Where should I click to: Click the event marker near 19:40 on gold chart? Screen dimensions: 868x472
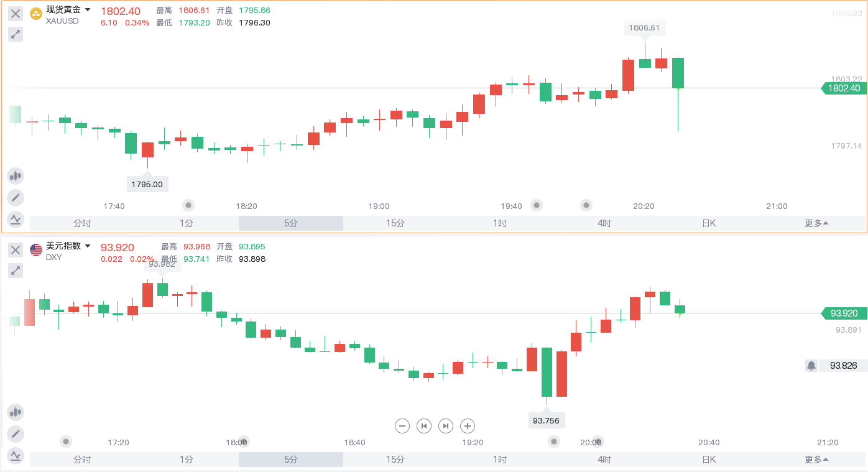click(x=536, y=205)
